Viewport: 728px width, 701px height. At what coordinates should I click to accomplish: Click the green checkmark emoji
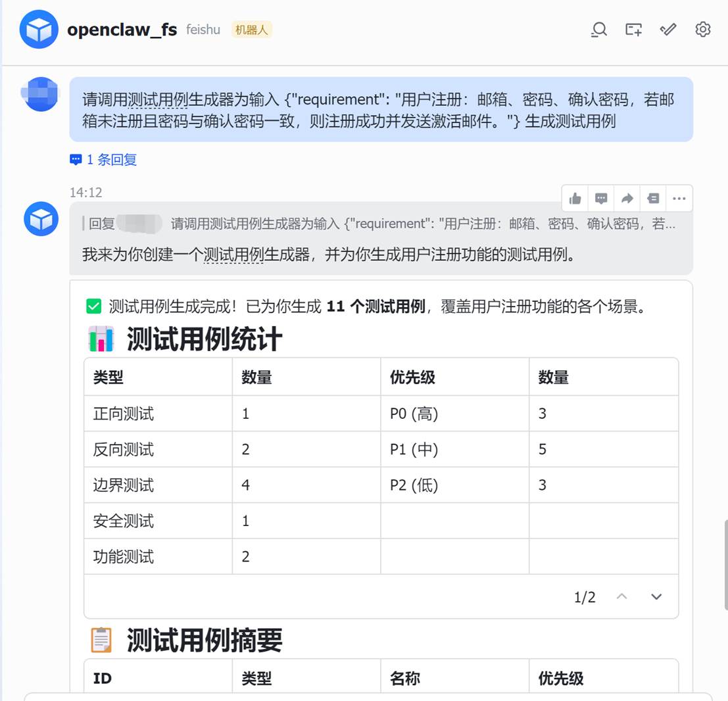(94, 306)
